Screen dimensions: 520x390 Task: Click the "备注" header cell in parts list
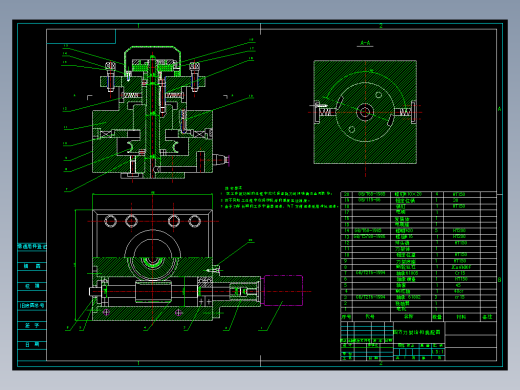[x=487, y=317]
